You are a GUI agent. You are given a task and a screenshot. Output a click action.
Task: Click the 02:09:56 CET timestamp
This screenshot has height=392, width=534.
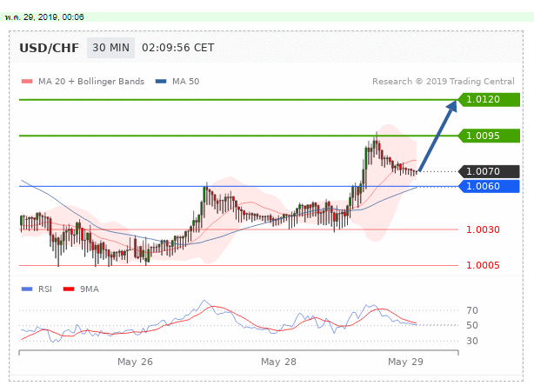(x=177, y=48)
